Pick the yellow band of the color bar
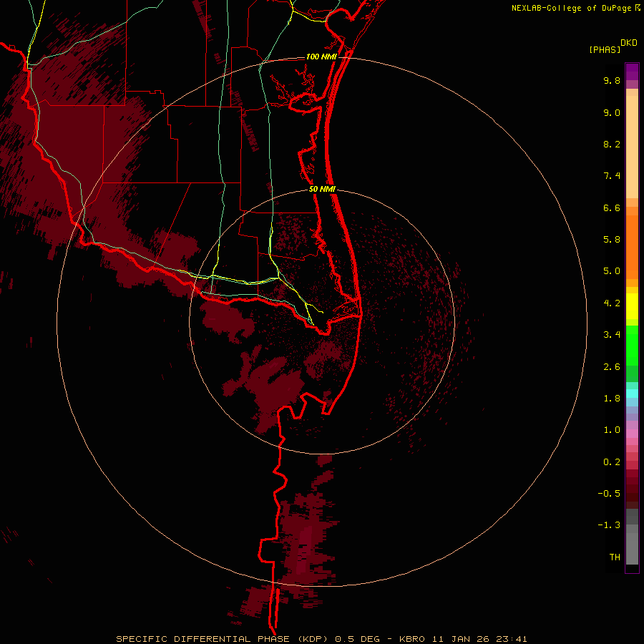 tap(632, 306)
